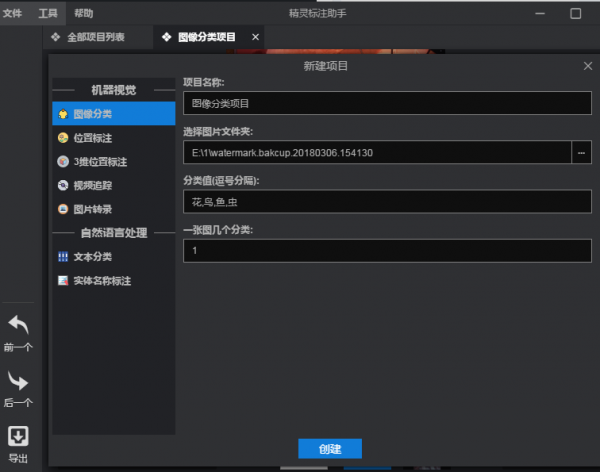Click the 全部项目列表 tab icon

click(x=56, y=37)
